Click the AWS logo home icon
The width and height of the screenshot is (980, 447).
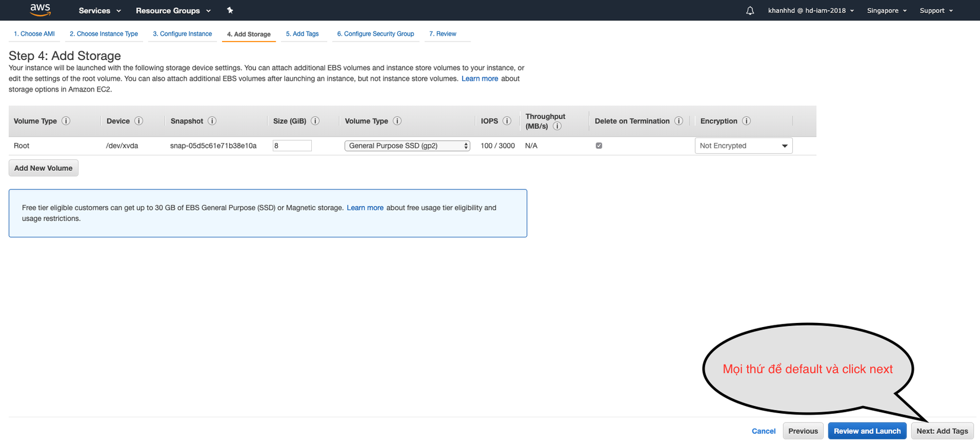coord(40,10)
